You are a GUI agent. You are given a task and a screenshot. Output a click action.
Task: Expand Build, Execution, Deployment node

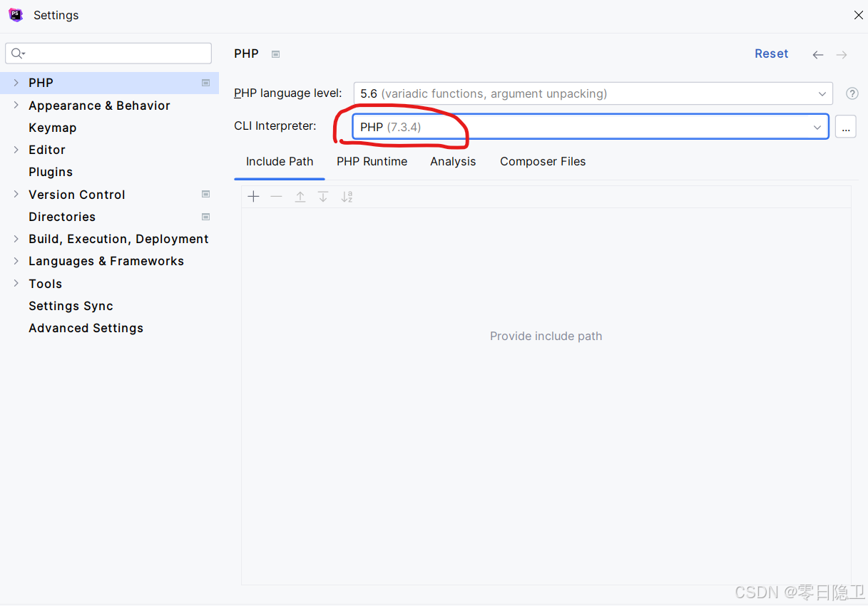click(16, 239)
